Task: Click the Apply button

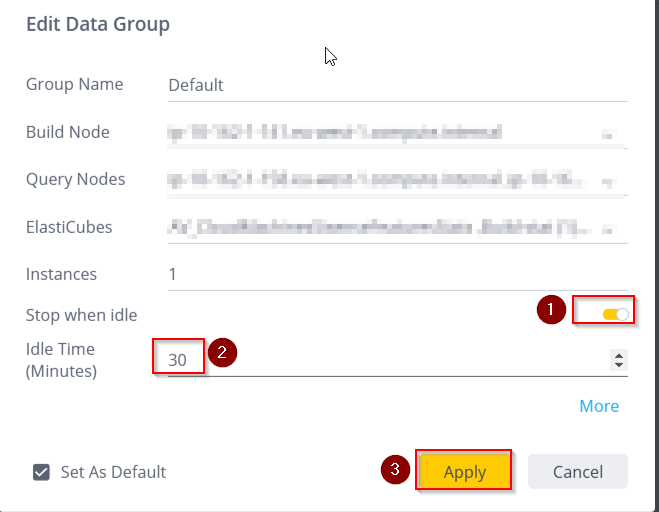Action: point(464,472)
